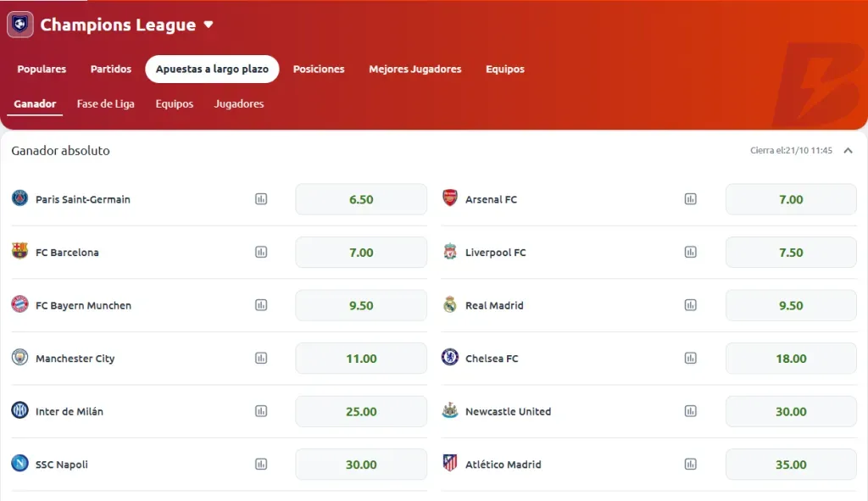Expand the Champions League competition dropdown

tap(209, 25)
